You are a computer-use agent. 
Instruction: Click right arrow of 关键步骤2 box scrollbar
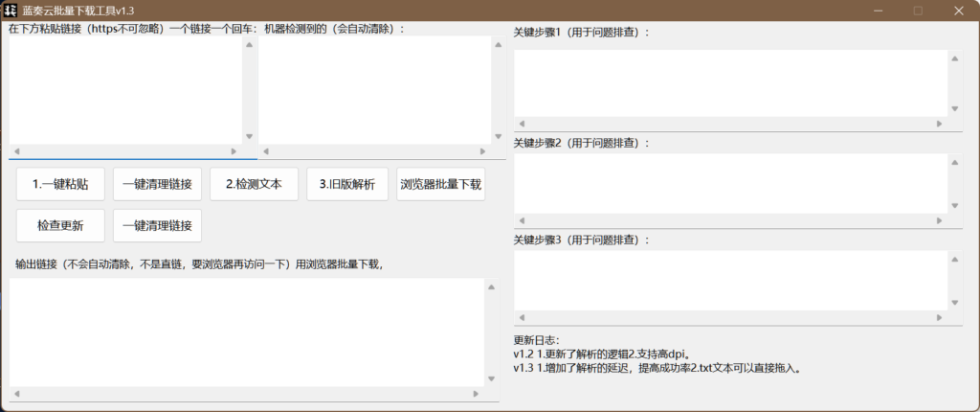coord(939,220)
